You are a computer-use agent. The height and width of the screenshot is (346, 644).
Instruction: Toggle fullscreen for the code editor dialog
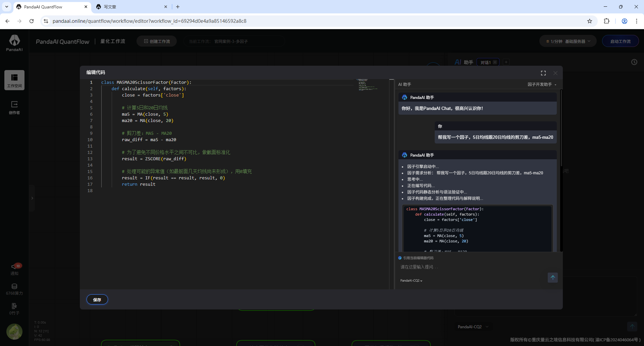coord(543,73)
